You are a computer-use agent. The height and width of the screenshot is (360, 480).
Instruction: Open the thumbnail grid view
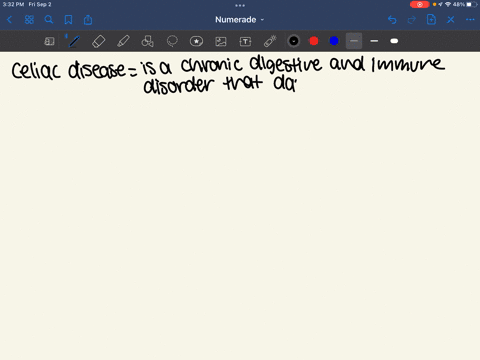pos(29,20)
